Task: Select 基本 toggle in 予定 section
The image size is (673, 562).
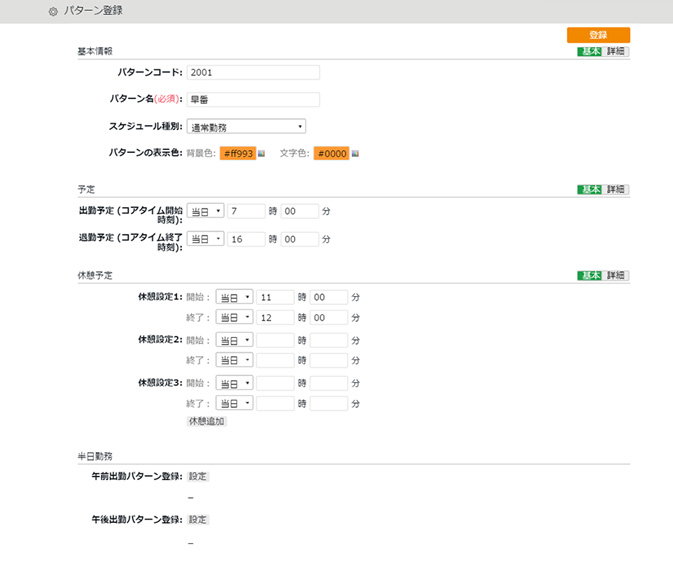Action: (x=590, y=189)
